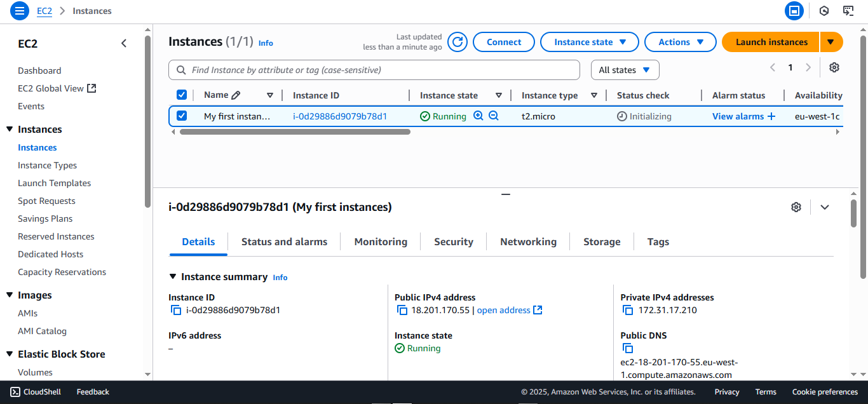
Task: Click the instance search input field
Action: [374, 70]
